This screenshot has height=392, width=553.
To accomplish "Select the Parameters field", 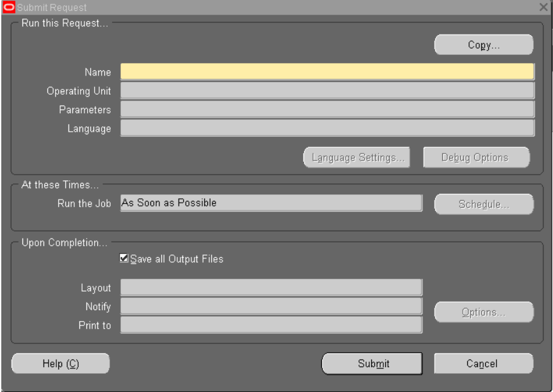I will pos(326,109).
